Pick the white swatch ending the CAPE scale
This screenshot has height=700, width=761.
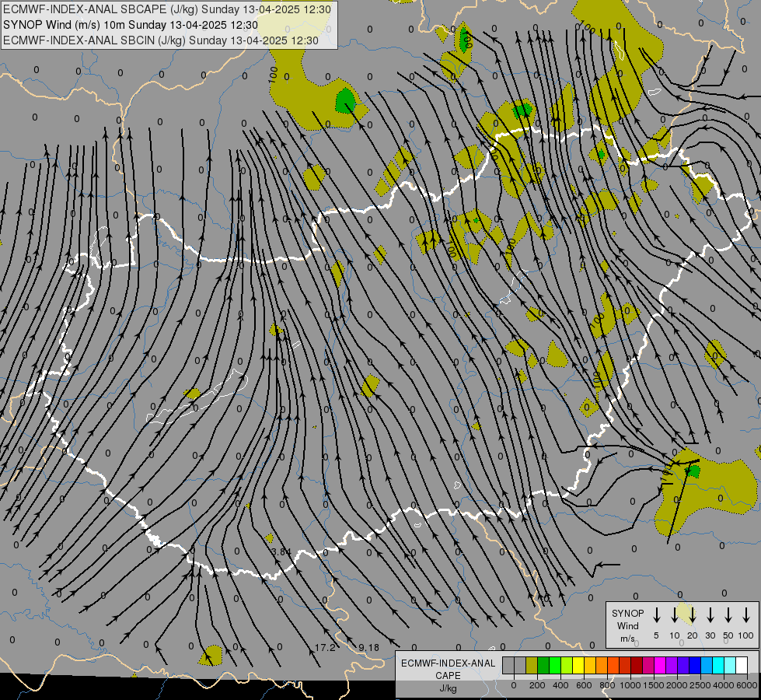pyautogui.click(x=742, y=665)
